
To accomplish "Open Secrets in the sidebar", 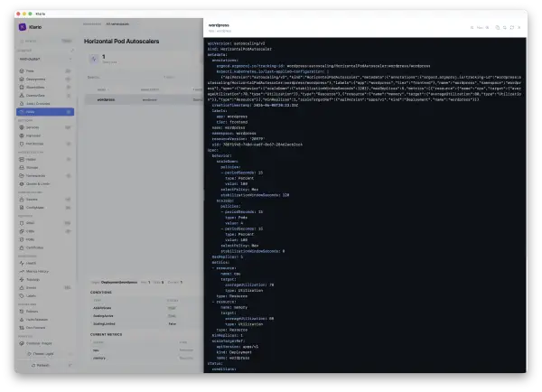I will pos(45,200).
